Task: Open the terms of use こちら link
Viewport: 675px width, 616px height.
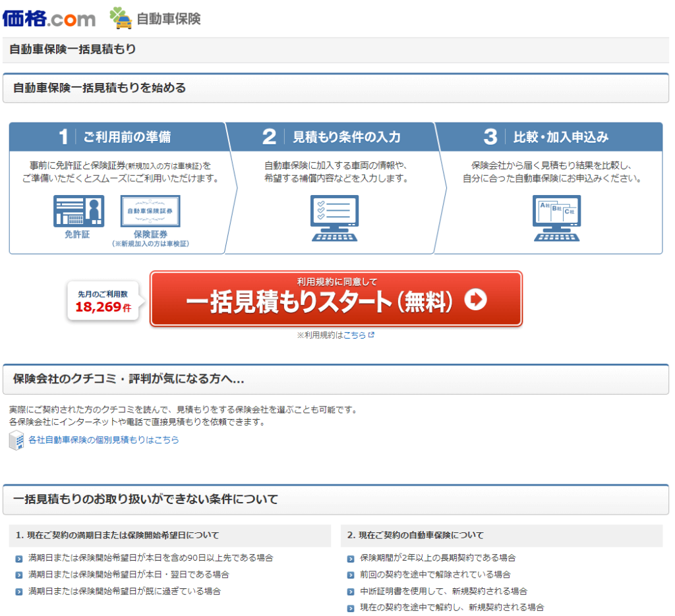Action: coord(355,335)
